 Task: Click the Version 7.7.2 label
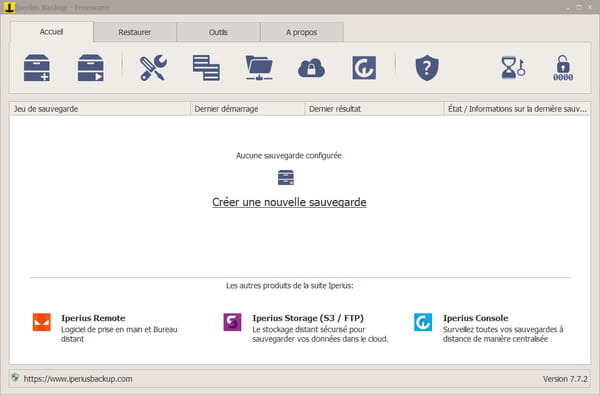tap(565, 379)
